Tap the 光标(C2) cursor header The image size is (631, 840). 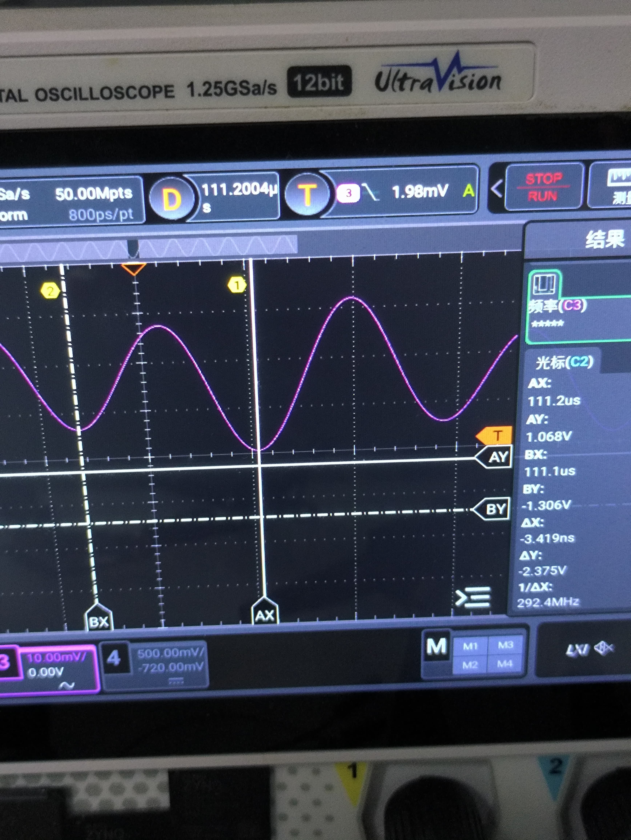[x=564, y=362]
